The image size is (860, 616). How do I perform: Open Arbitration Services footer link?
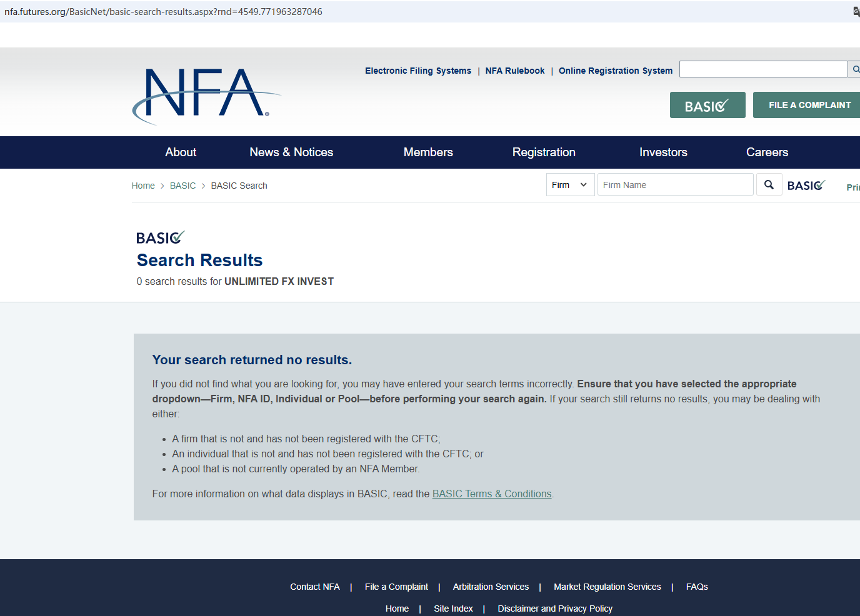pos(491,587)
